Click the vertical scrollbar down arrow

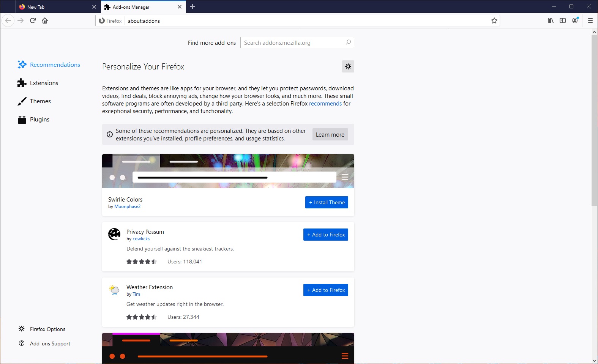tap(594, 361)
